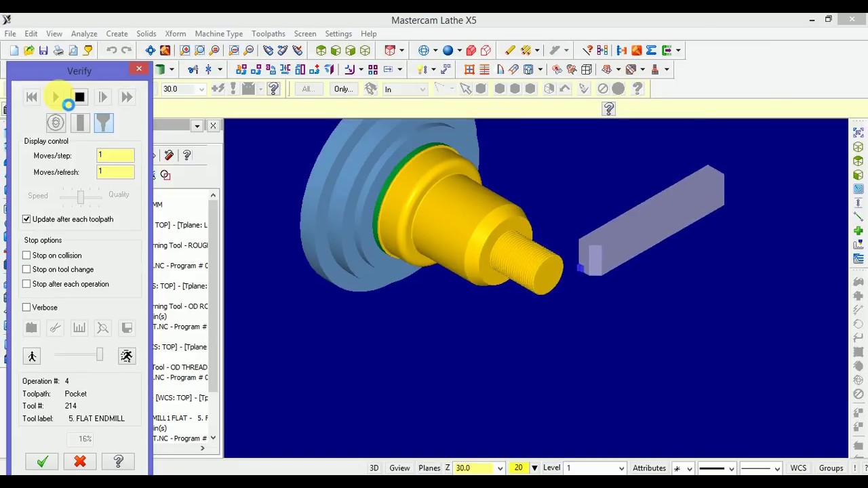Select the blue sphere shading icon
Screen dimensions: 868x488
[x=448, y=50]
